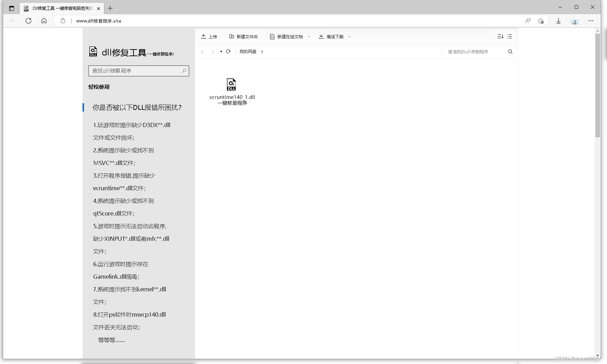607x364 pixels.
Task: Select the vcruntime140_1.dll 一键修复程序 label
Action: click(232, 100)
